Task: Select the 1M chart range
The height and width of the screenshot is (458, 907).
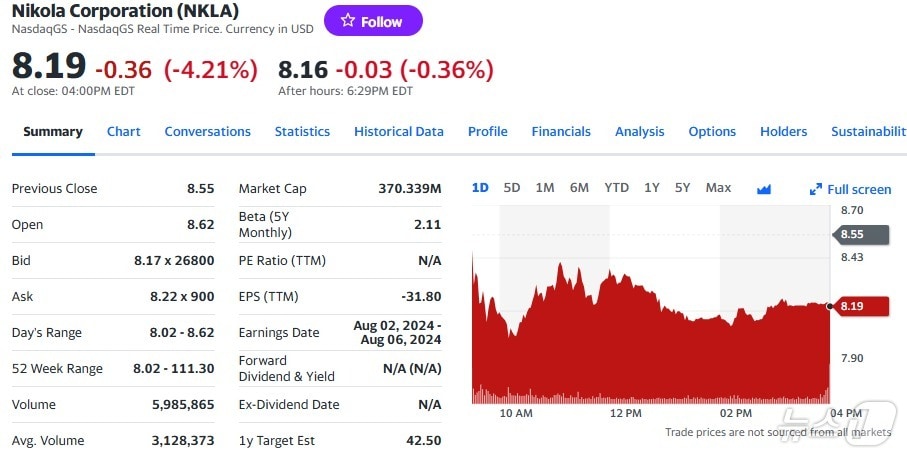Action: point(545,188)
